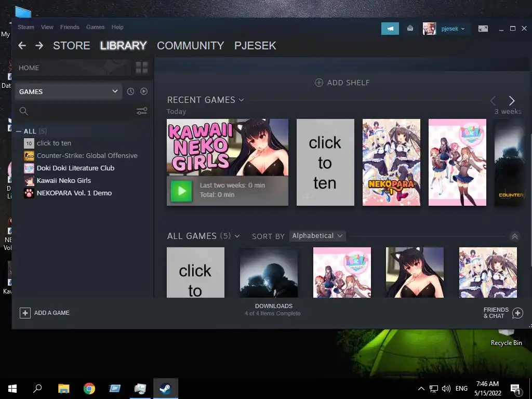532x399 pixels.
Task: Select Kawaii Neko Girls in sidebar
Action: click(64, 180)
